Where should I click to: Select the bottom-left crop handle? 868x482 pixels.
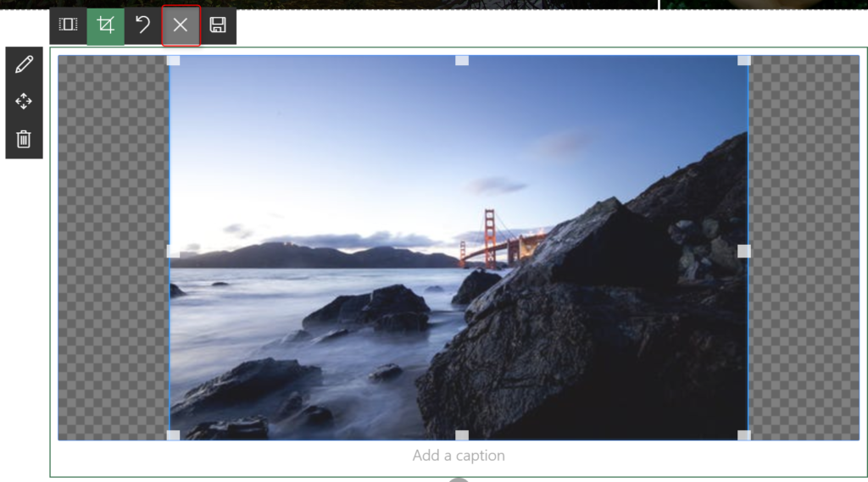[x=173, y=435]
